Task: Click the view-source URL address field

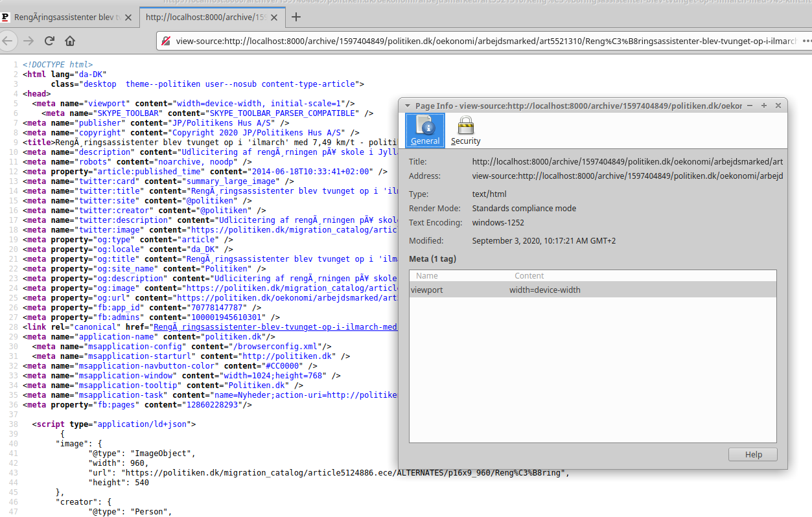Action: [486, 41]
